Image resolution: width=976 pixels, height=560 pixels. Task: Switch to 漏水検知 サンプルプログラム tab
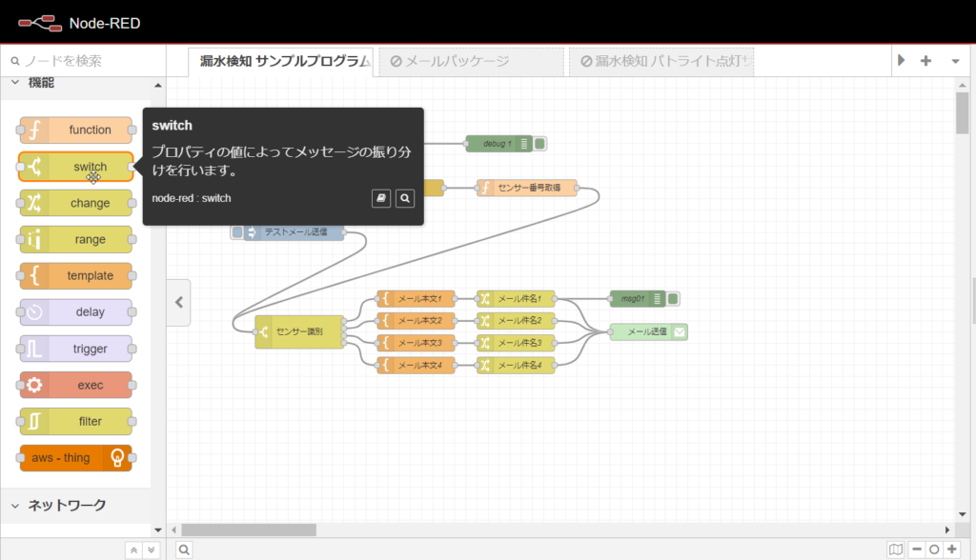(281, 61)
